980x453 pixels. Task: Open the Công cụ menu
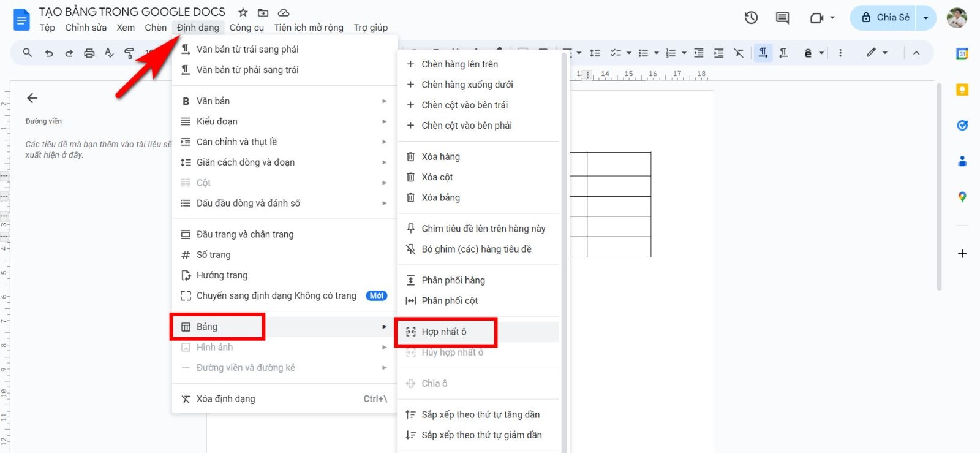coord(247,28)
